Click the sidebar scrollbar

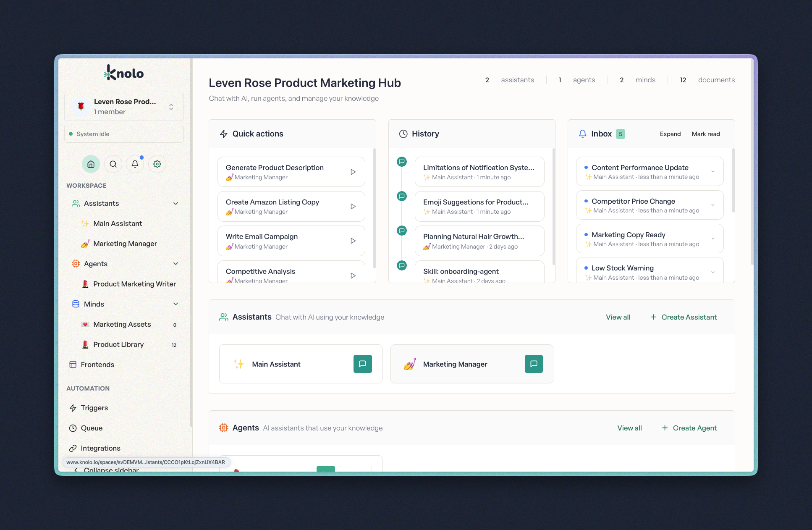point(191,244)
